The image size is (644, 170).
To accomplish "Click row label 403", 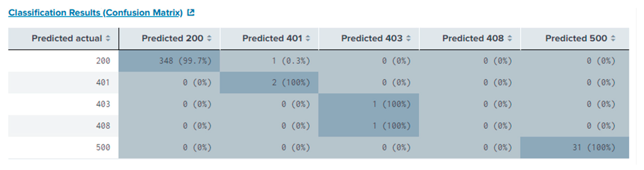I will [103, 104].
